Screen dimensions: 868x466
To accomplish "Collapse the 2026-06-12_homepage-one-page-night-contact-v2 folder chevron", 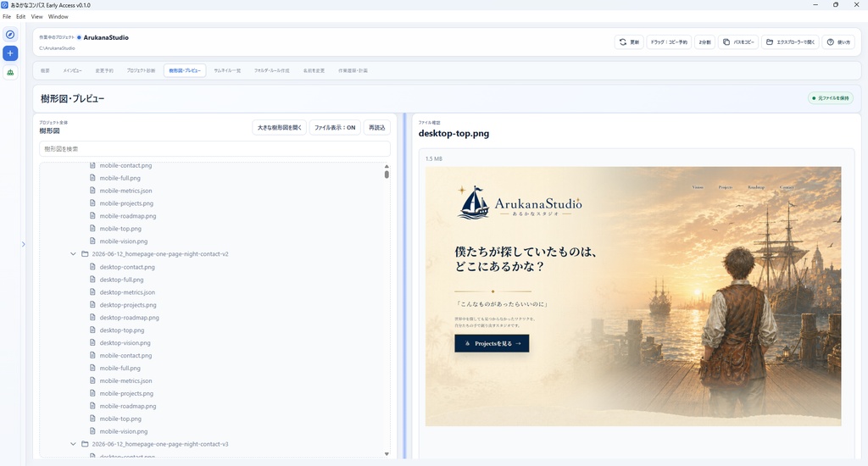I will point(73,254).
